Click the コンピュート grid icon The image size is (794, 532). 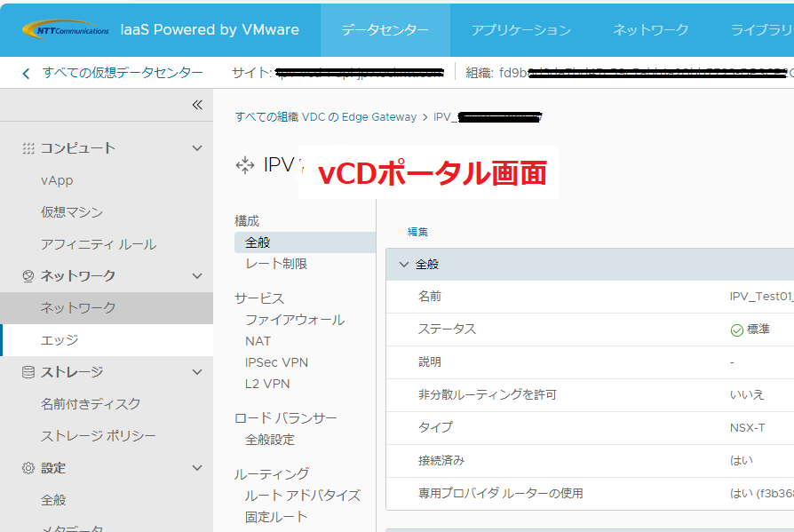tap(28, 148)
